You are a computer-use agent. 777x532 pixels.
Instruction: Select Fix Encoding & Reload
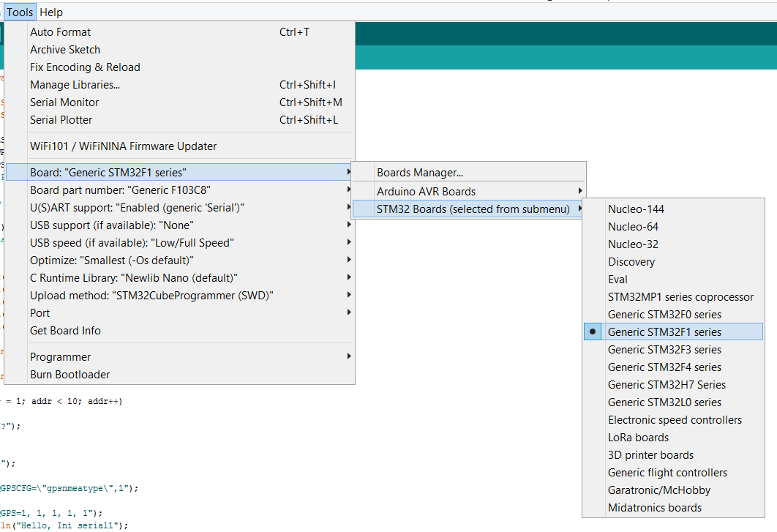coord(85,67)
